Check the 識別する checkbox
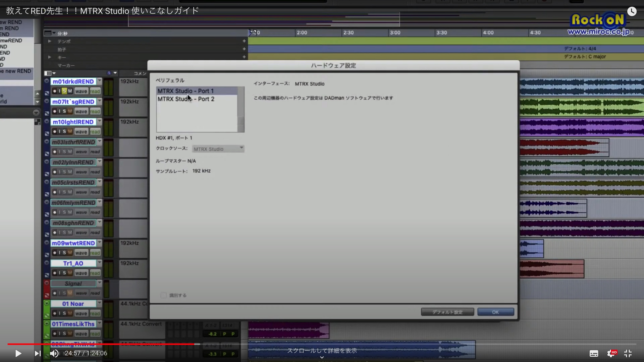The image size is (644, 362). [163, 295]
